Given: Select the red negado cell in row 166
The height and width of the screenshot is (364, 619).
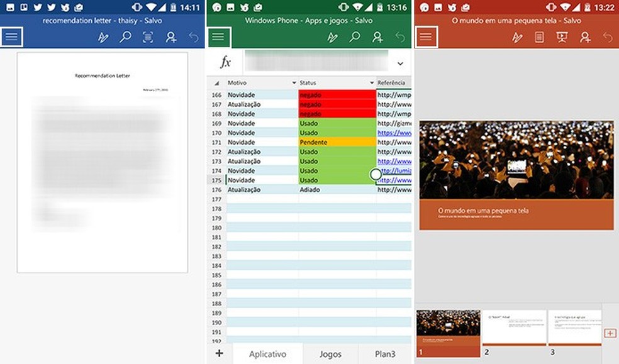Looking at the screenshot, I should pyautogui.click(x=337, y=95).
